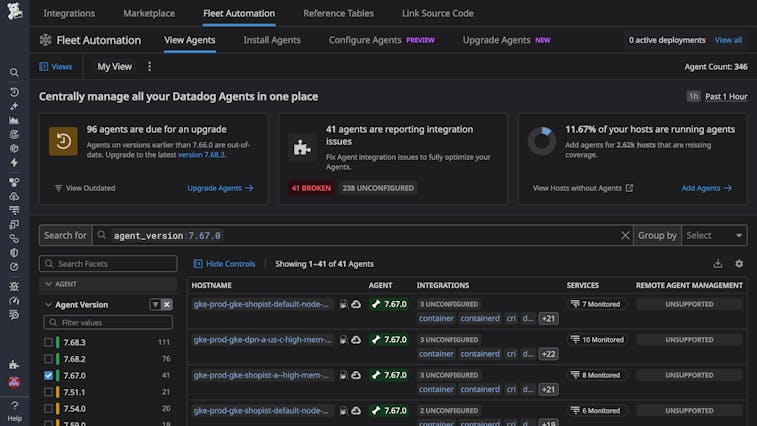Click the 8 Monitored services badge

[x=595, y=375]
